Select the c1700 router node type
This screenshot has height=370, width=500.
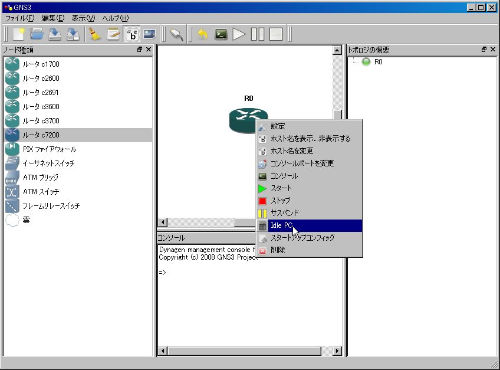78,64
